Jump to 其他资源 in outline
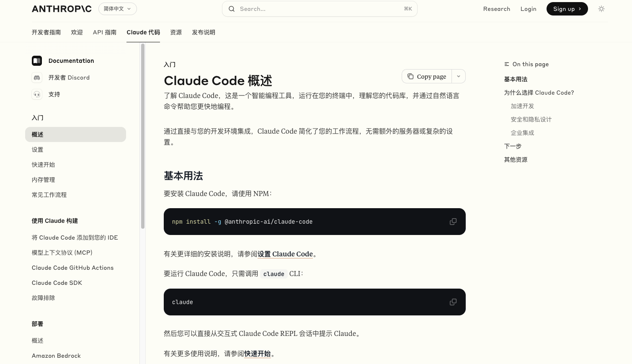 click(516, 160)
